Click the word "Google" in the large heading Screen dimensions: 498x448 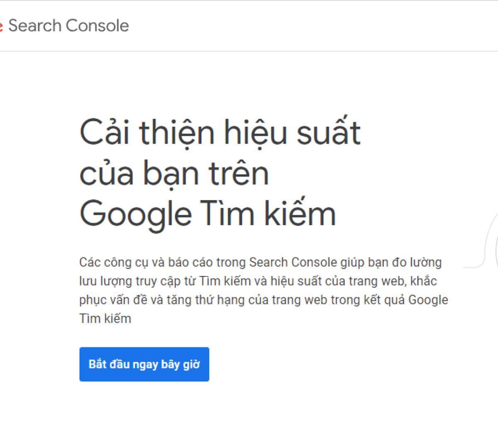[135, 214]
